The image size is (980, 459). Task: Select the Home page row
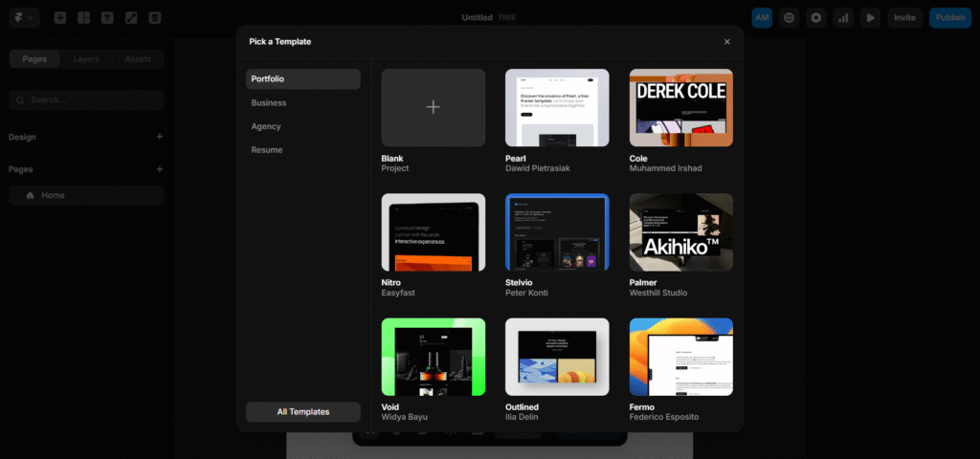[86, 195]
